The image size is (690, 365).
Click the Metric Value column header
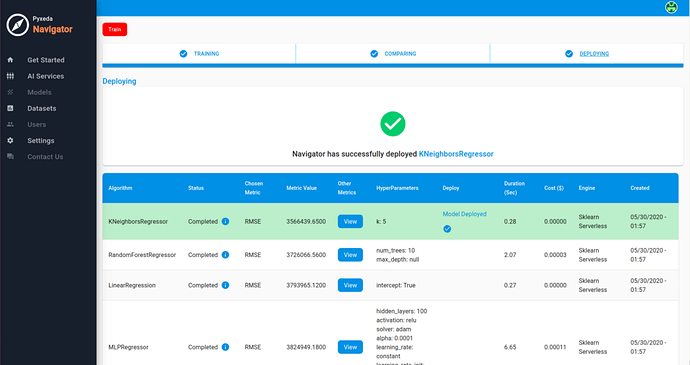click(x=301, y=188)
